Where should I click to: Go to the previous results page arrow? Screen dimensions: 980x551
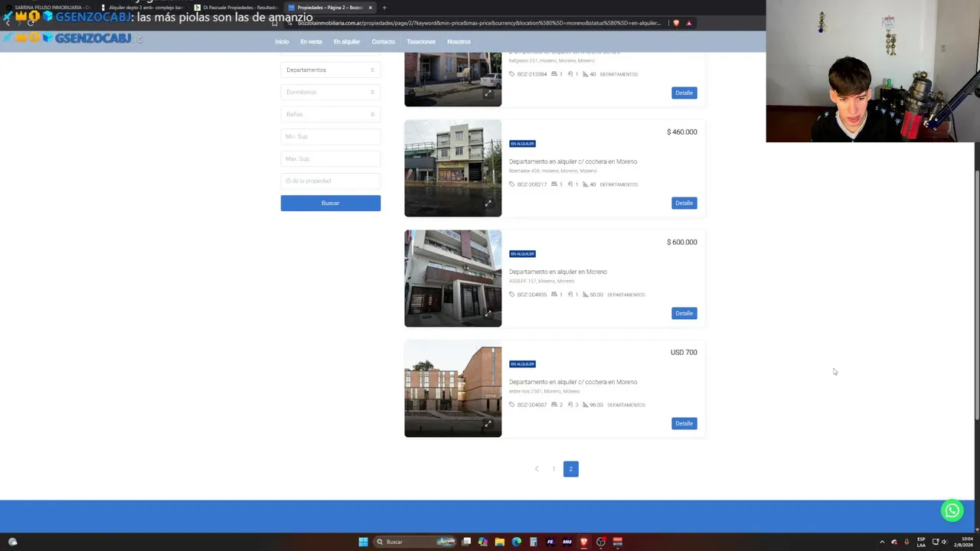(536, 468)
